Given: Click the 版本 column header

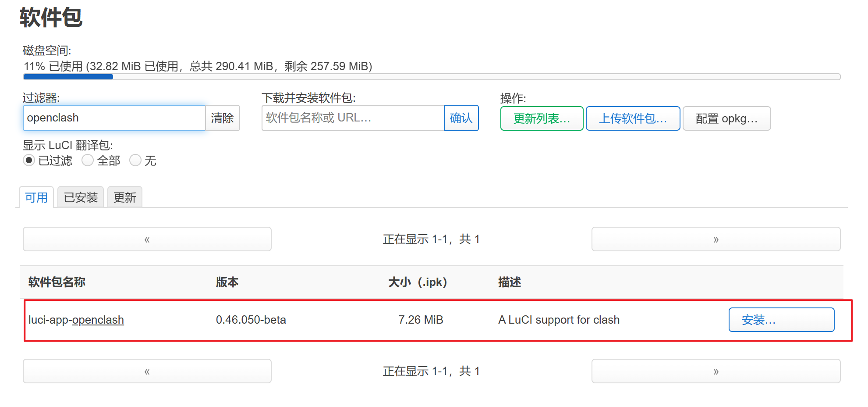Looking at the screenshot, I should click(227, 282).
